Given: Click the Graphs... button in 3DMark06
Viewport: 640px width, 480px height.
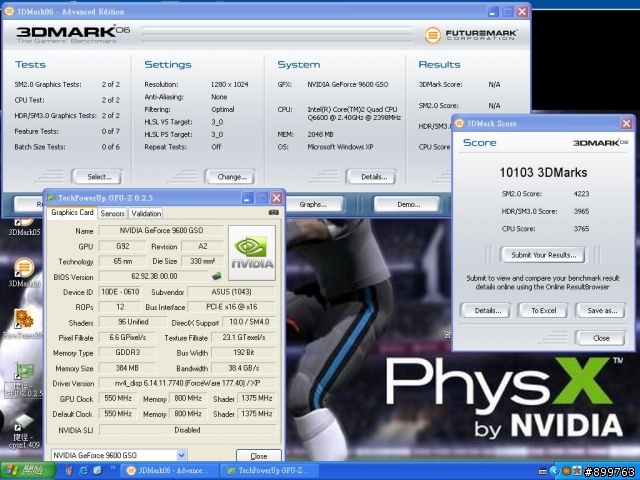Looking at the screenshot, I should [x=313, y=204].
